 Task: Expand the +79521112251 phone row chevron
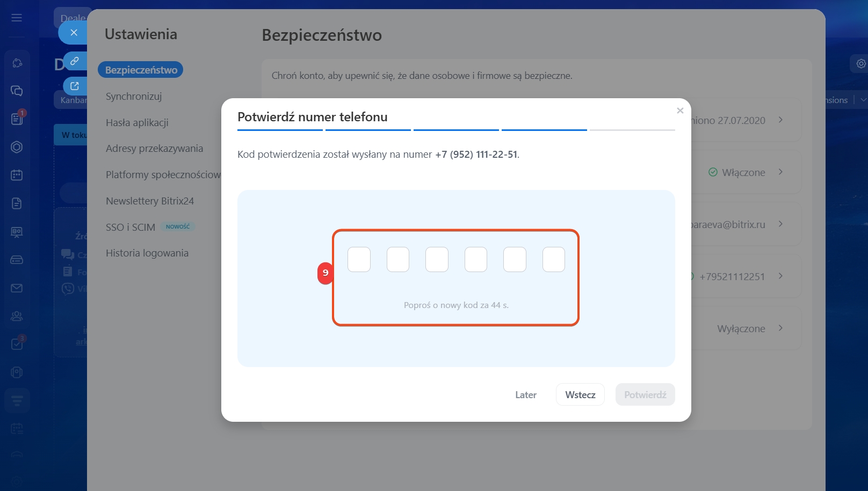tap(780, 276)
